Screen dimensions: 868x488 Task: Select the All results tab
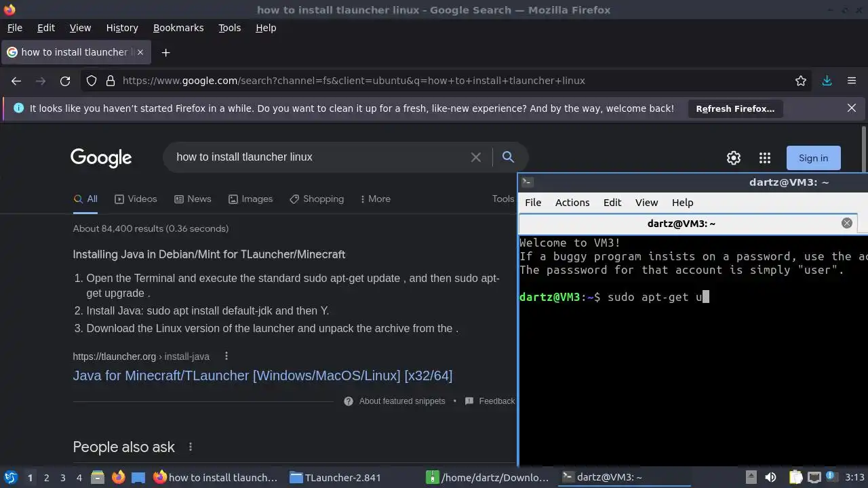coord(85,199)
